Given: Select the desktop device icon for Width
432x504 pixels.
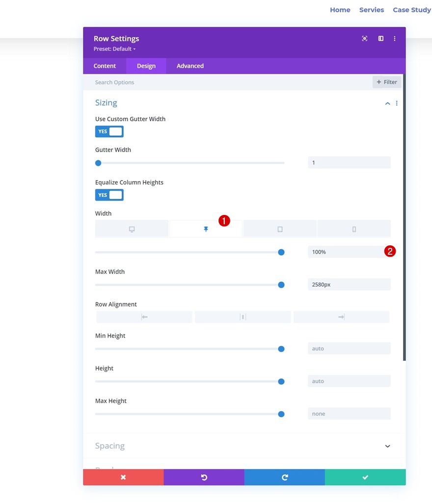Looking at the screenshot, I should 132,229.
